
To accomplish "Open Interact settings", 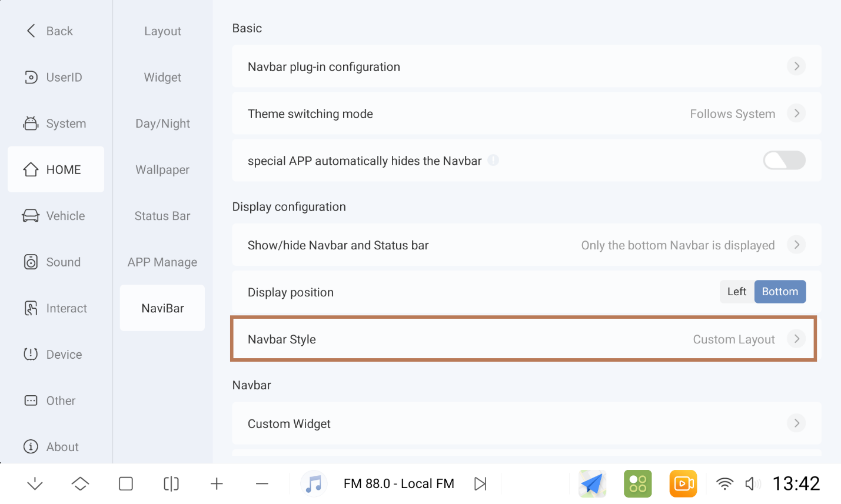I will coord(55,308).
